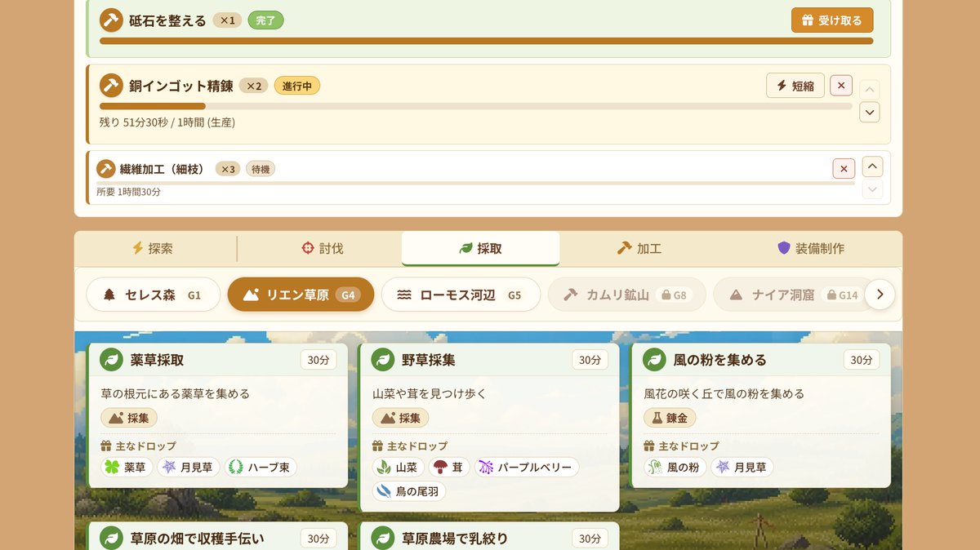Click the パープルベリー drop chip
The height and width of the screenshot is (550, 980).
tap(527, 468)
